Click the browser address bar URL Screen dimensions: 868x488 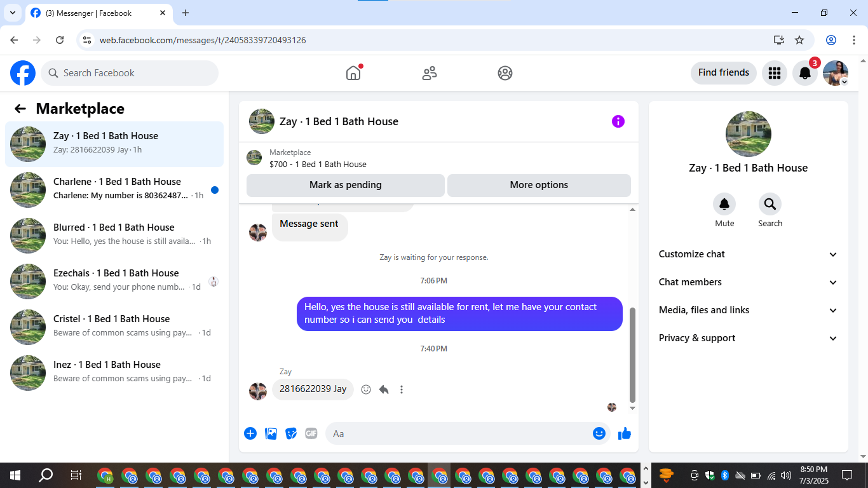tap(203, 40)
